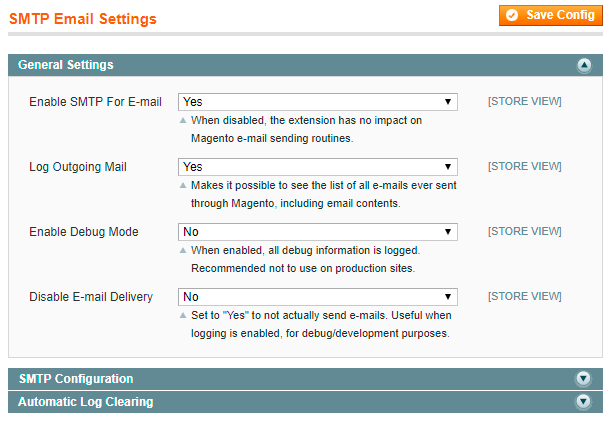The image size is (610, 426).
Task: Open the Enable Debug Mode dropdown
Action: coord(317,232)
